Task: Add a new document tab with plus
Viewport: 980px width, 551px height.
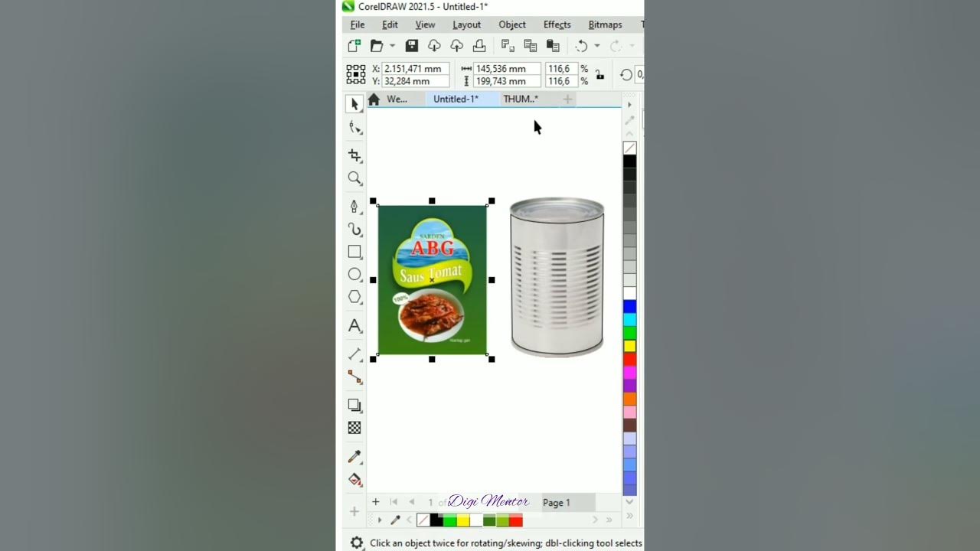Action: (x=567, y=99)
